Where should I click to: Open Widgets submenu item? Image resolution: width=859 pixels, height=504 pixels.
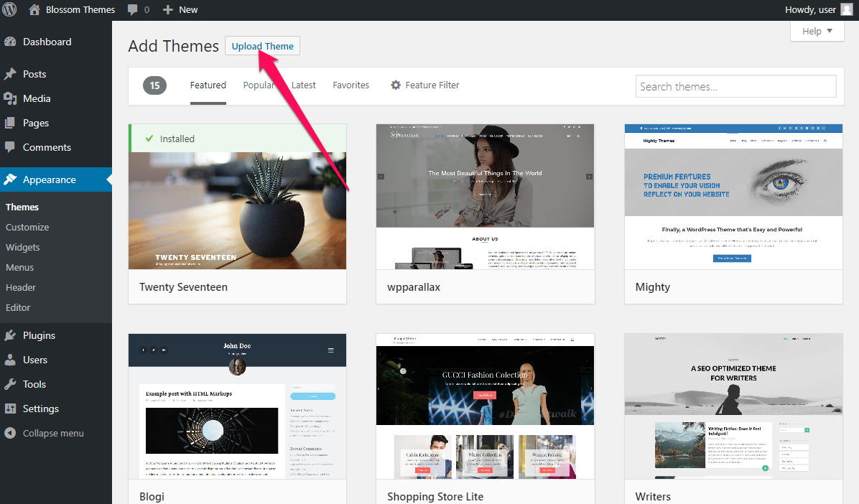point(22,248)
